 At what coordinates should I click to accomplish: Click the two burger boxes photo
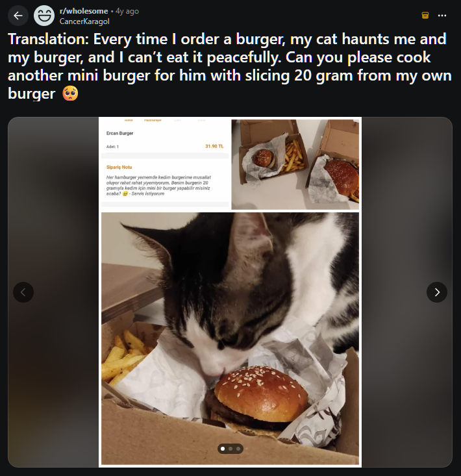295,164
